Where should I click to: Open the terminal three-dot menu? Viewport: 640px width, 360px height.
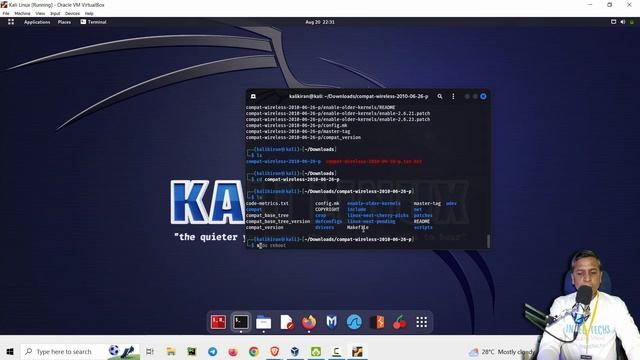(453, 96)
